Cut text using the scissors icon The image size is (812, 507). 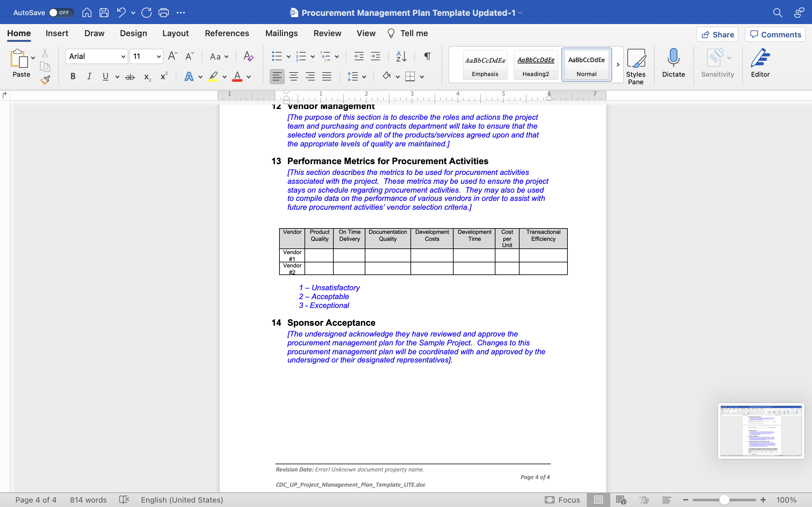click(x=45, y=52)
